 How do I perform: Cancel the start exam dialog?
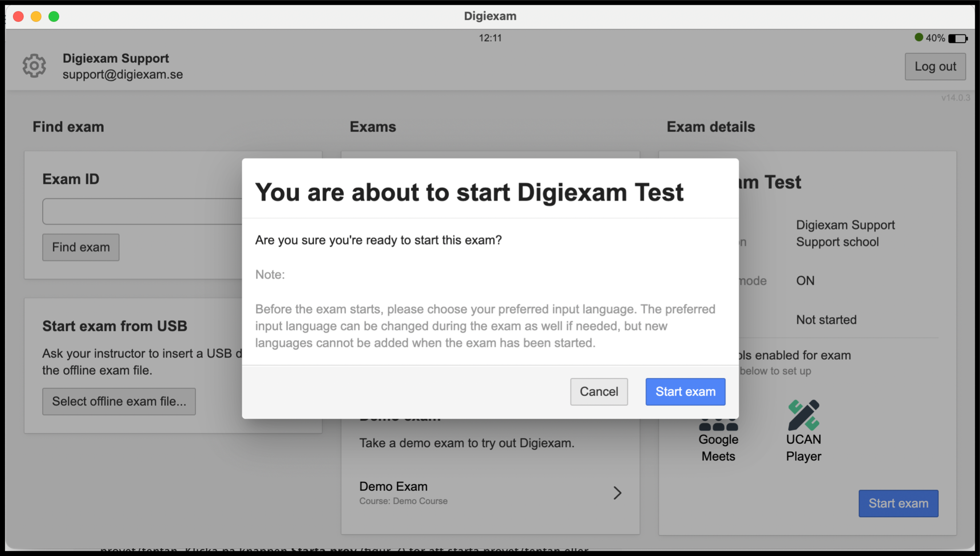[599, 391]
